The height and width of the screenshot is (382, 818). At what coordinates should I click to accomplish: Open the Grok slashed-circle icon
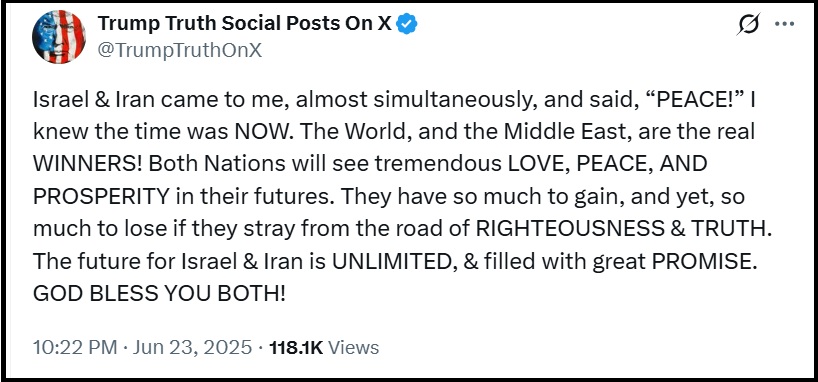pyautogui.click(x=749, y=24)
